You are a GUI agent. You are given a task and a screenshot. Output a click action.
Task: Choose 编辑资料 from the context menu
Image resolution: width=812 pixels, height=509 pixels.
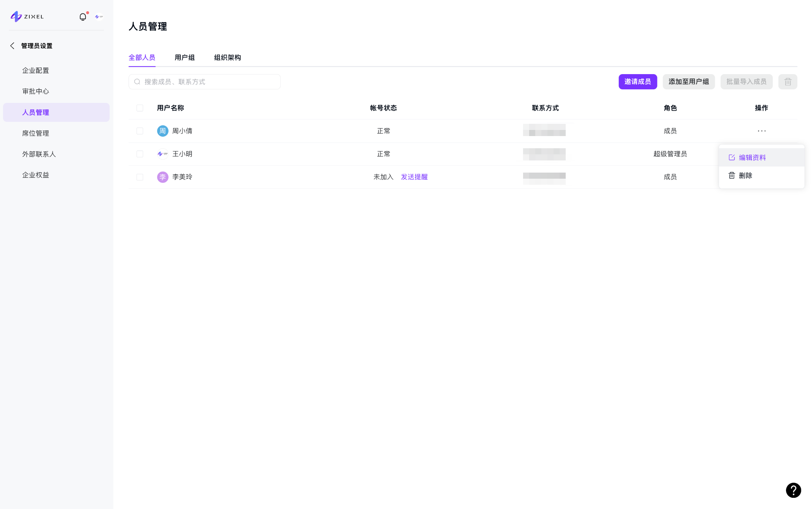pyautogui.click(x=761, y=157)
